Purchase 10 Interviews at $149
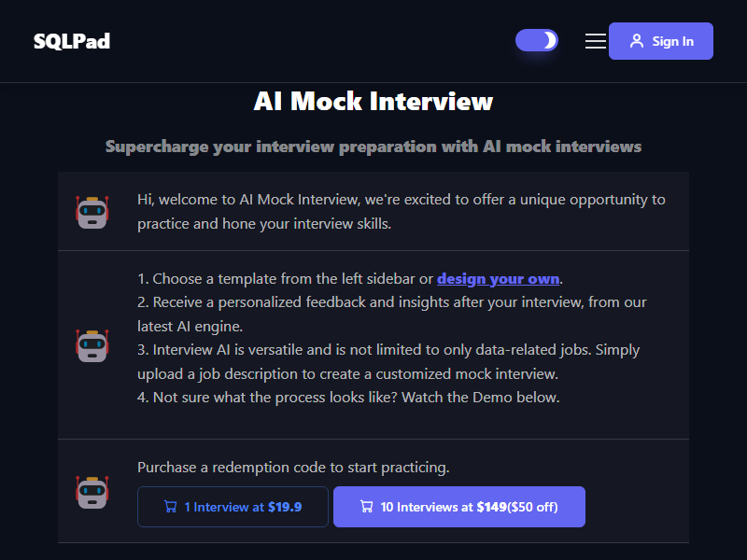This screenshot has height=560, width=747. tap(459, 507)
